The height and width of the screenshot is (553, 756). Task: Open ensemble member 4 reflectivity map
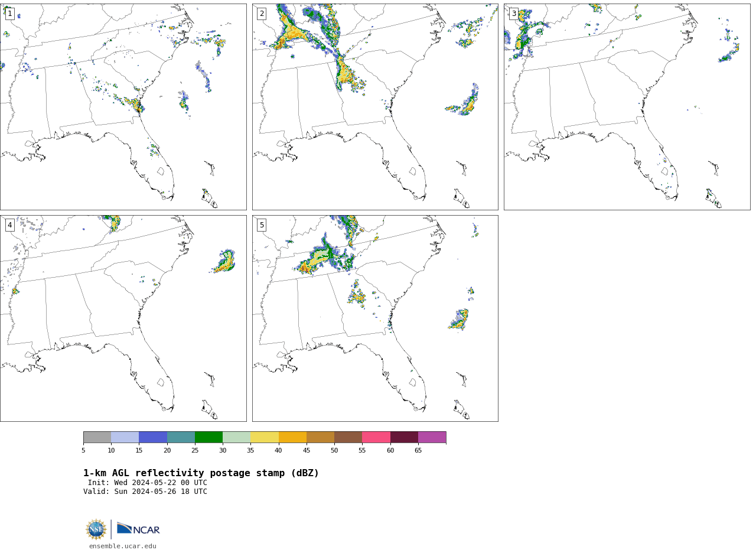(123, 318)
